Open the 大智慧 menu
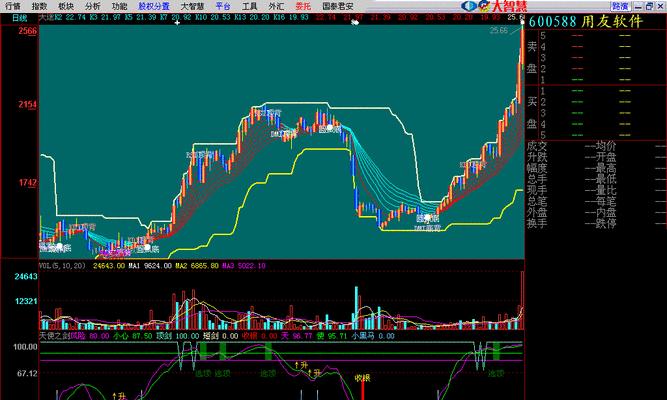This screenshot has width=667, height=400. [192, 6]
